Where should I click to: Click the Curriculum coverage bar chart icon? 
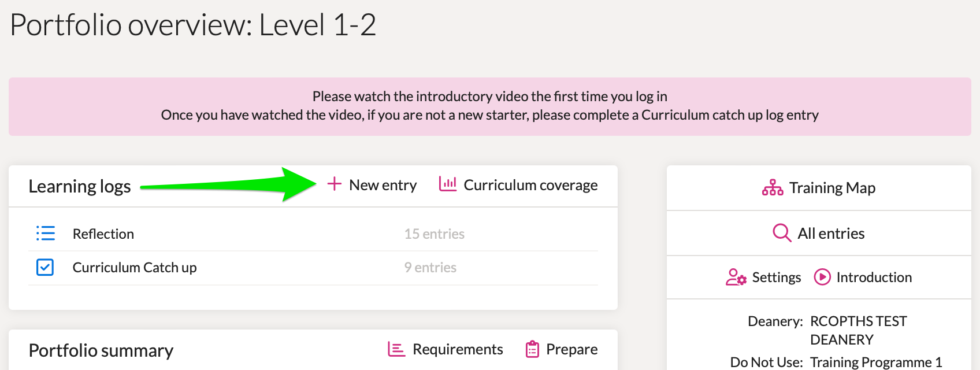tap(447, 184)
